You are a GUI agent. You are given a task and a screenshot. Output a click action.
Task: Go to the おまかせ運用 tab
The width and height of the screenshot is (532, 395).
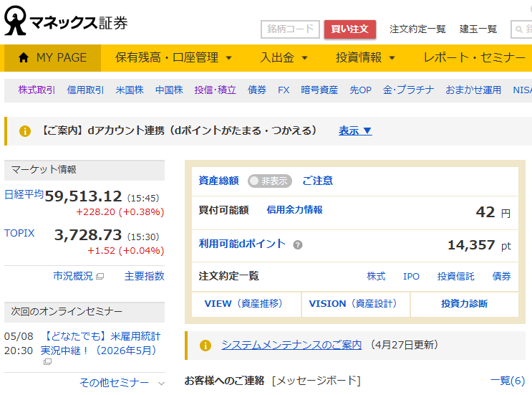tap(473, 90)
